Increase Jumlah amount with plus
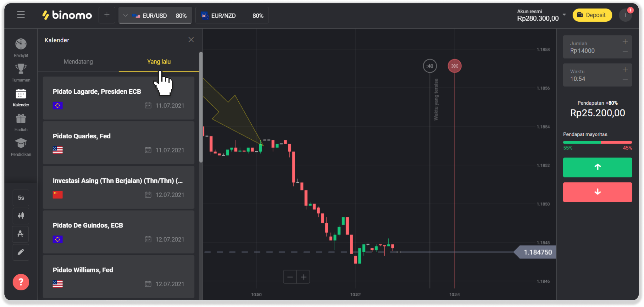The width and height of the screenshot is (644, 307). [x=625, y=42]
